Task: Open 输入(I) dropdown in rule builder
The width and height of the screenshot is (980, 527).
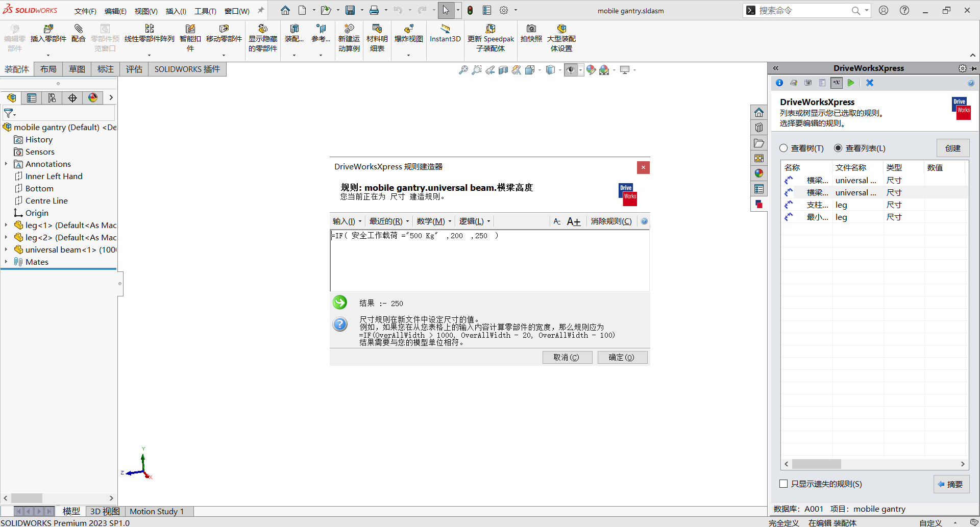Action: (347, 221)
